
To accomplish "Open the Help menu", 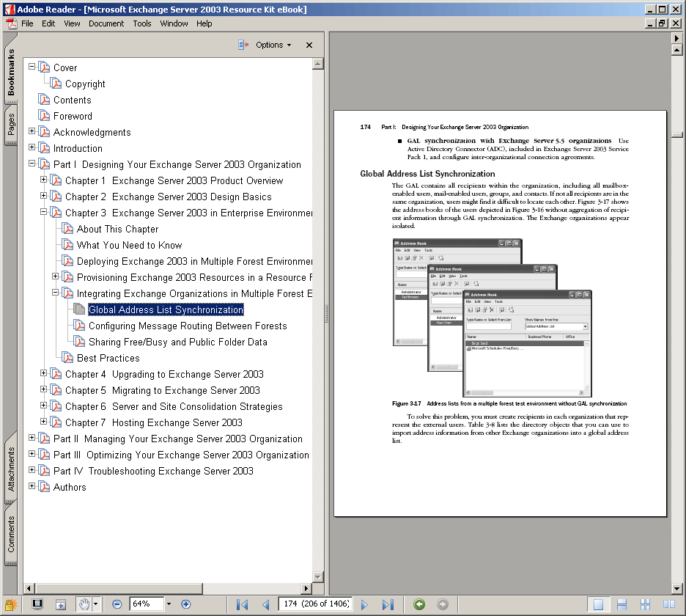I will (204, 23).
